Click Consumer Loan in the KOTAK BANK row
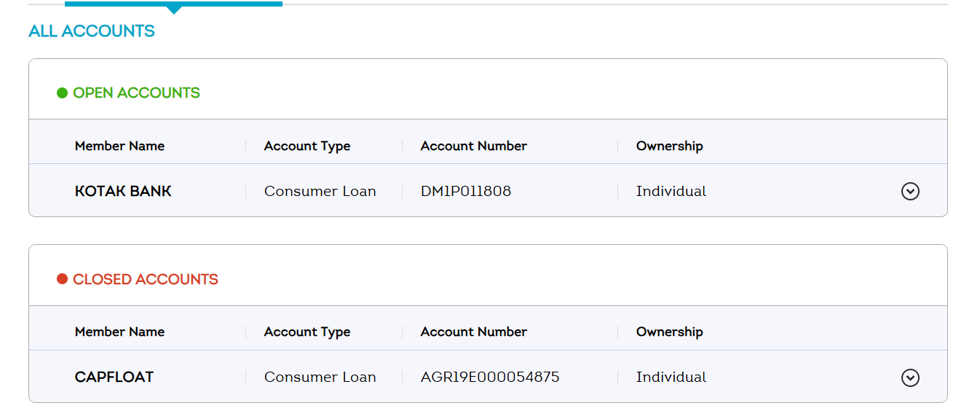This screenshot has height=419, width=980. [320, 192]
